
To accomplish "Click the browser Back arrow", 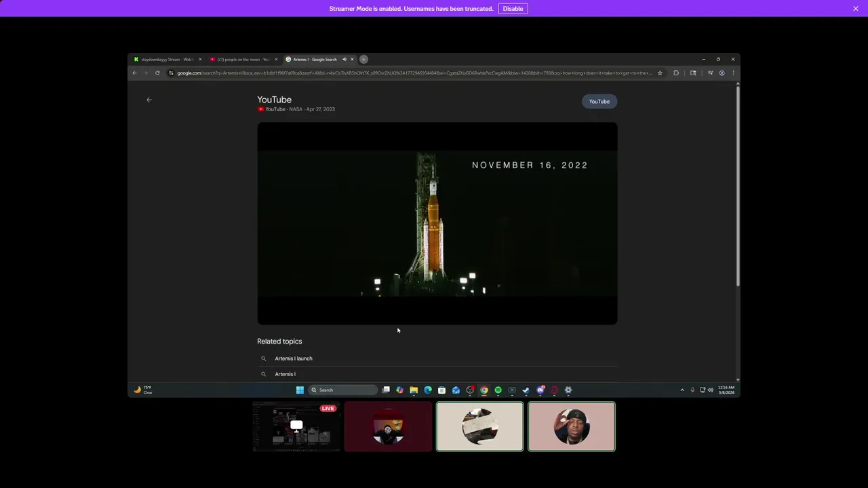I will 134,73.
